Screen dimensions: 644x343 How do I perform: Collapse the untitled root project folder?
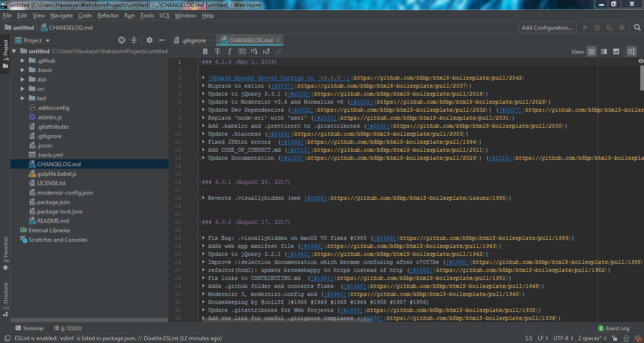tap(14, 51)
